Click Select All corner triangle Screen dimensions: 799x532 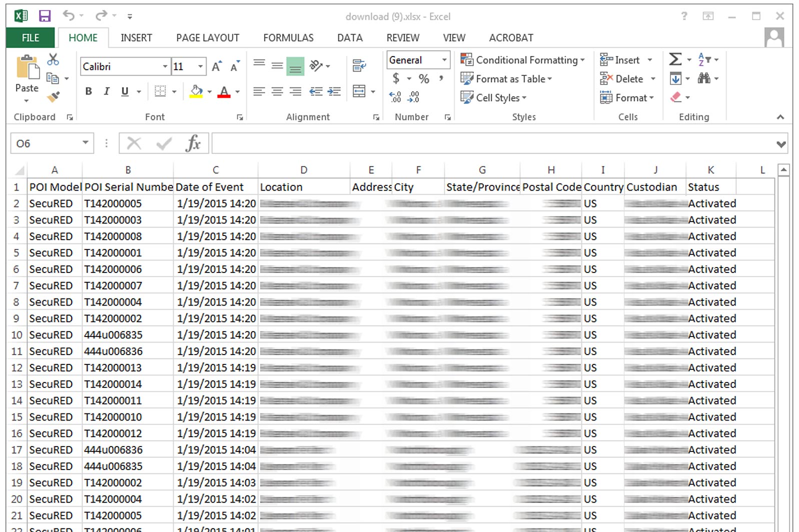tap(19, 170)
